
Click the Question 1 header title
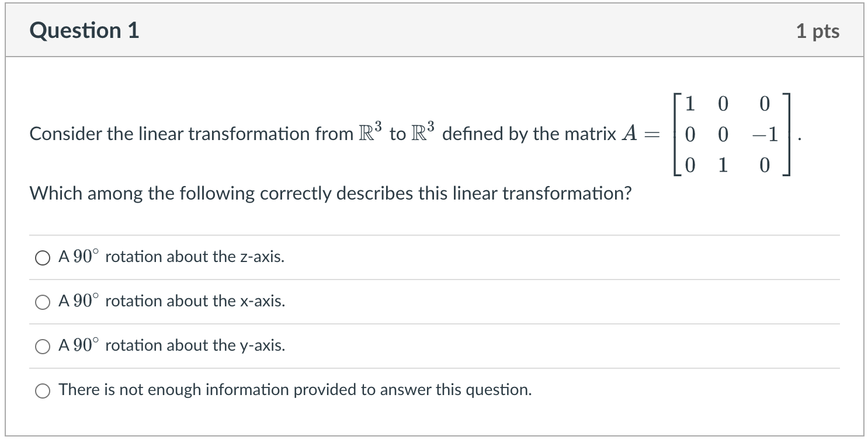pyautogui.click(x=85, y=30)
